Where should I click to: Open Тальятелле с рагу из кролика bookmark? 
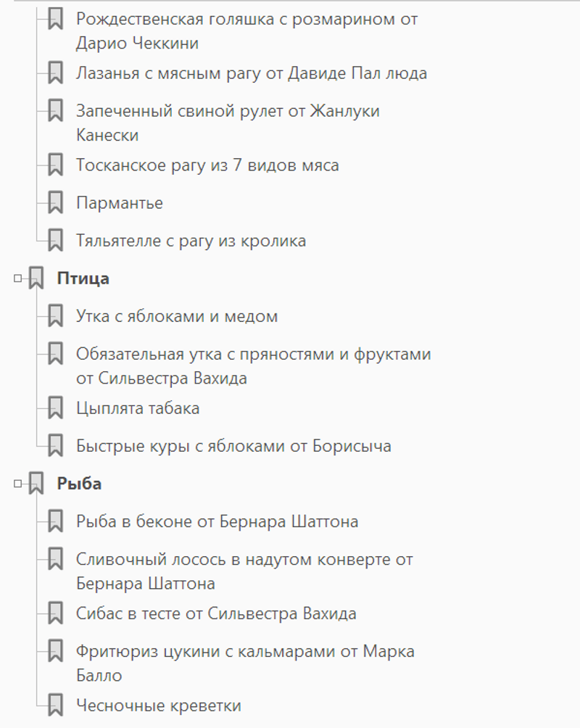point(191,241)
